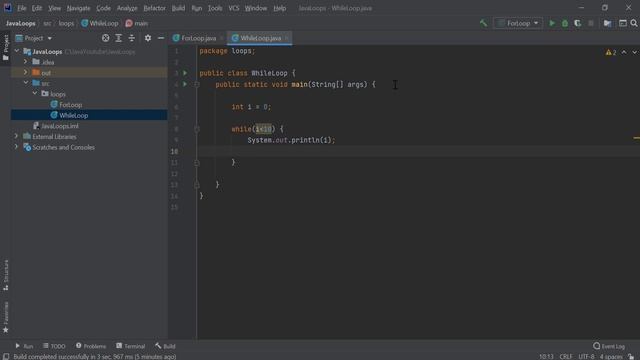Screen dimensions: 640x360
Task: Click the CRLF line separator status
Action: click(x=566, y=357)
